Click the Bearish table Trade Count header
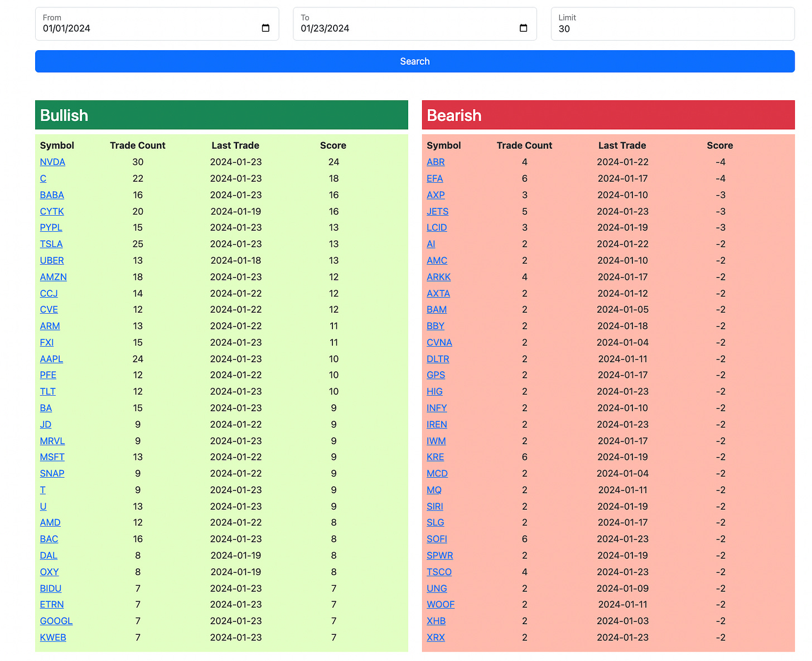 click(524, 145)
